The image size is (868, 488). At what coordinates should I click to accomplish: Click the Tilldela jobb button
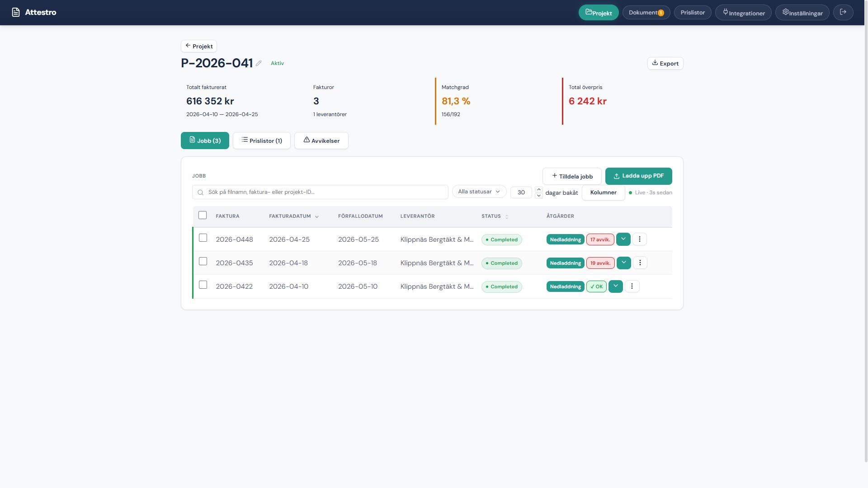point(571,176)
